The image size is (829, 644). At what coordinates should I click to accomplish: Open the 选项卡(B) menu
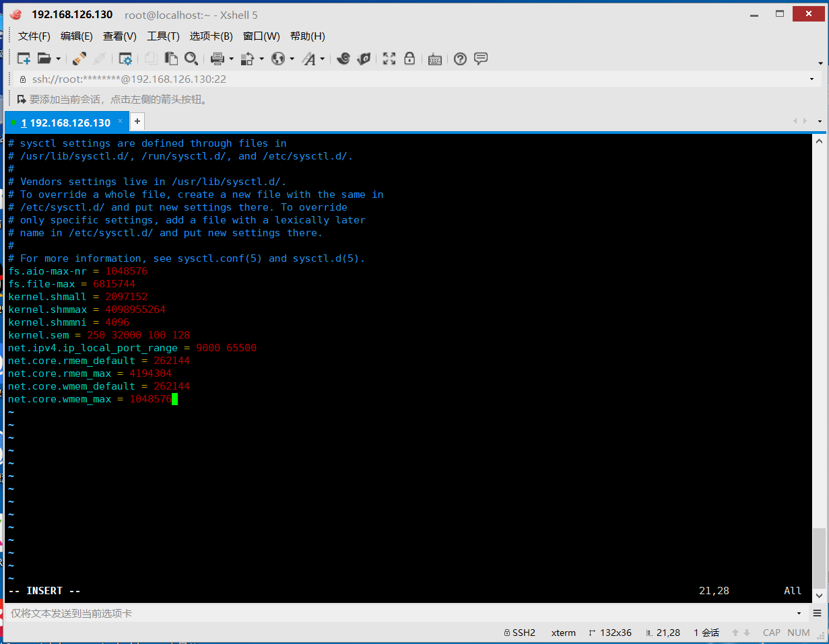211,36
